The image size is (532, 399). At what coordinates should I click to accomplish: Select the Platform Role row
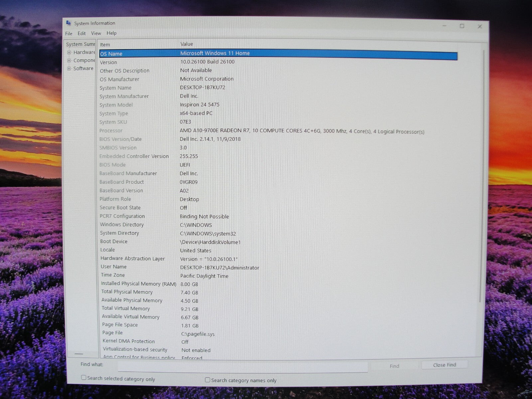[x=278, y=199]
